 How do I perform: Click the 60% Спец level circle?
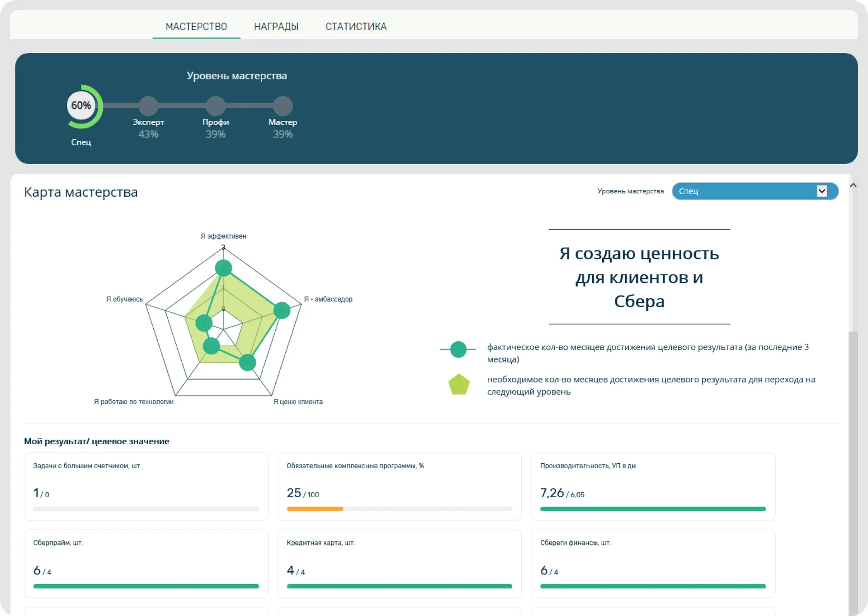[81, 106]
